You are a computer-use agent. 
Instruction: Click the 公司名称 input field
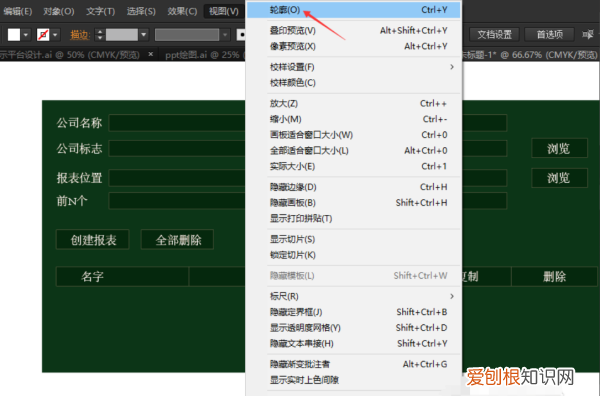[308, 123]
